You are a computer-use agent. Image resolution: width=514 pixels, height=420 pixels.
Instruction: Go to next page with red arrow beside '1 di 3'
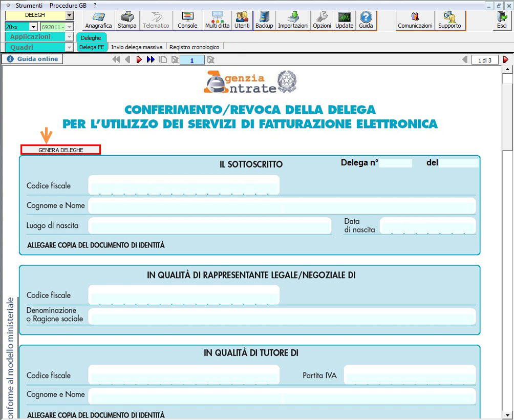click(506, 60)
